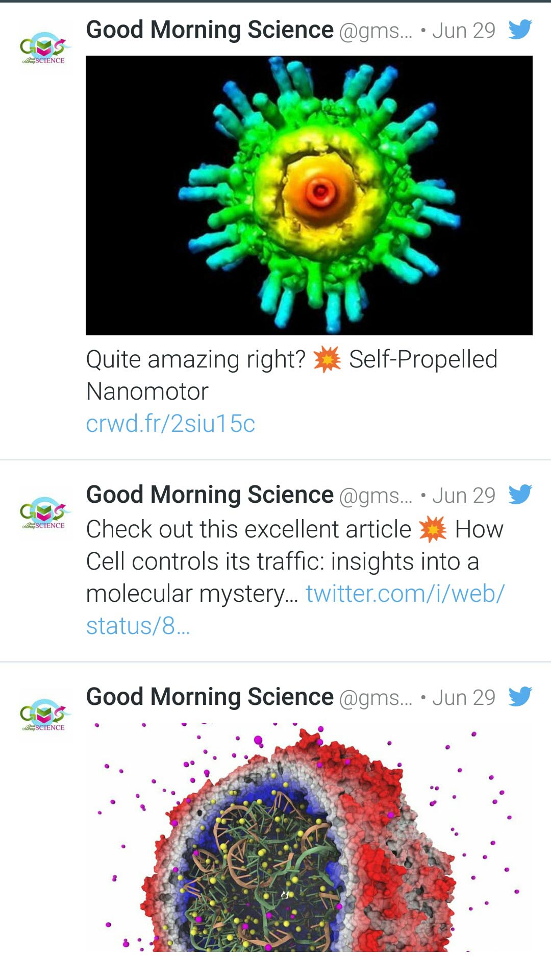
Task: Click the Twitter bird icon on the first tweet
Action: [x=521, y=29]
